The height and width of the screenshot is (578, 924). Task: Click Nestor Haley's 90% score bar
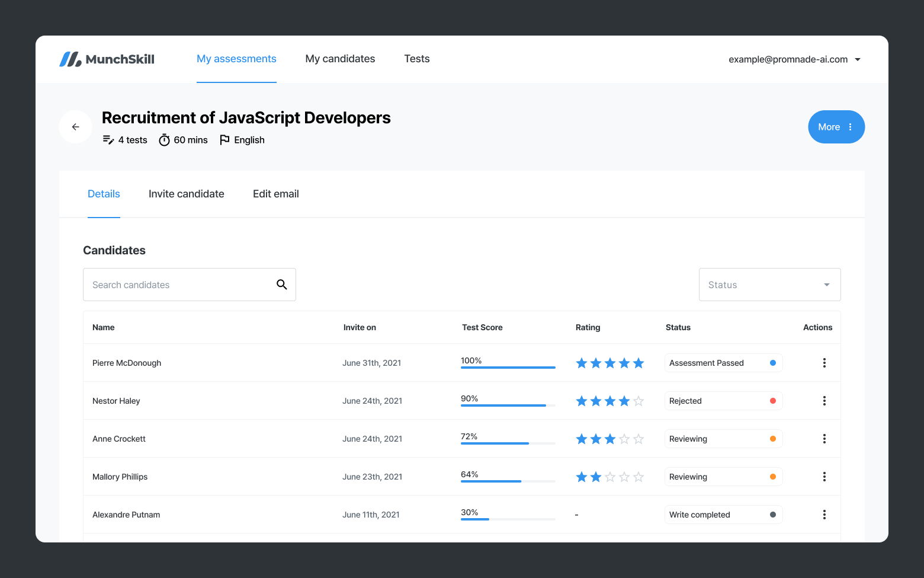(x=508, y=405)
